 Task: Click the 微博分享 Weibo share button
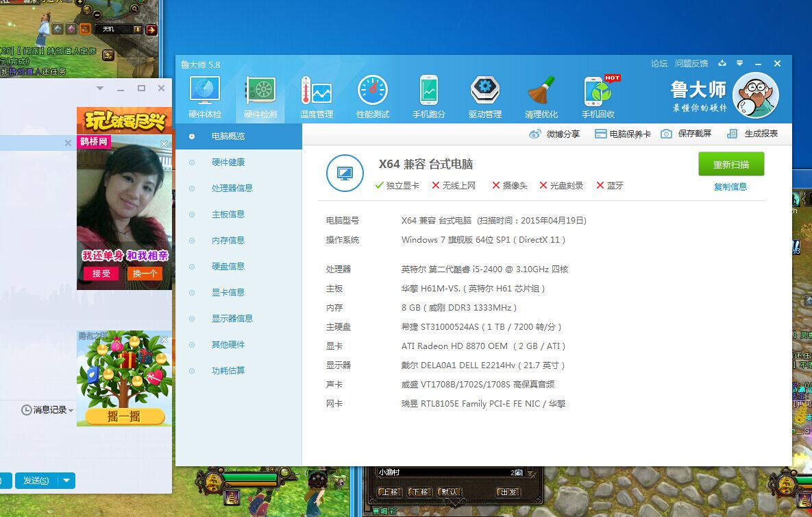coord(554,134)
